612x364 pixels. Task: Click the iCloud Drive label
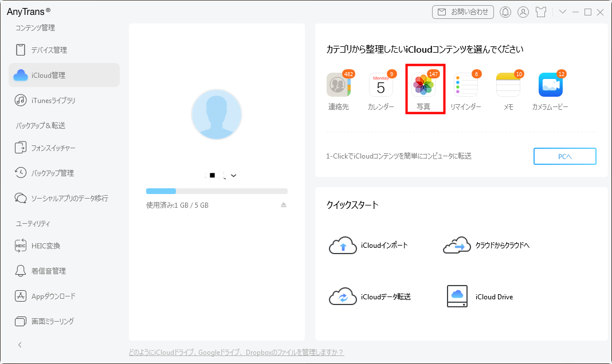click(494, 296)
